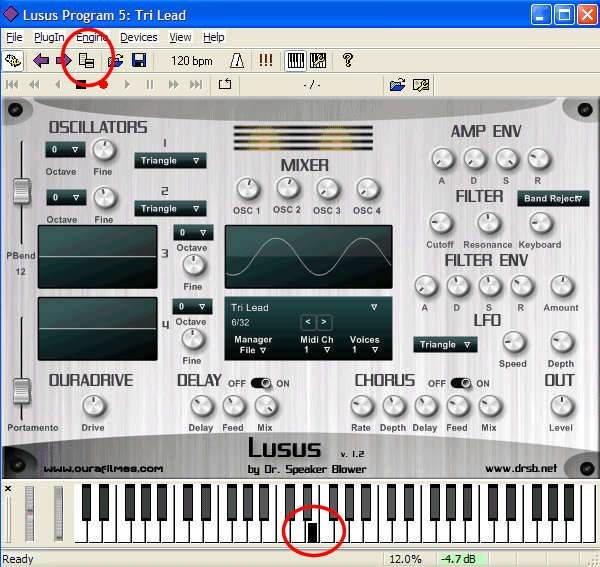Open oscillator 1 Octave dropdown
The image size is (600, 567).
click(65, 150)
